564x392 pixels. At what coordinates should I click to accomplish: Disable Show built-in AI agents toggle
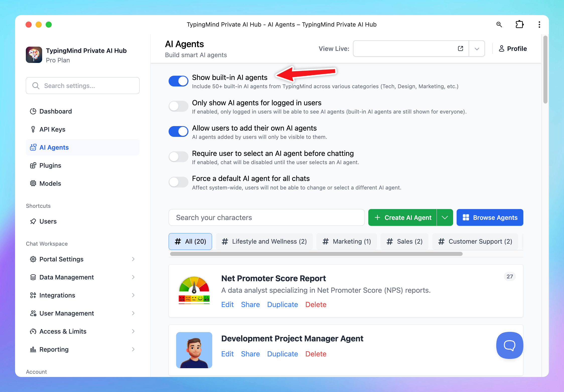pos(178,81)
